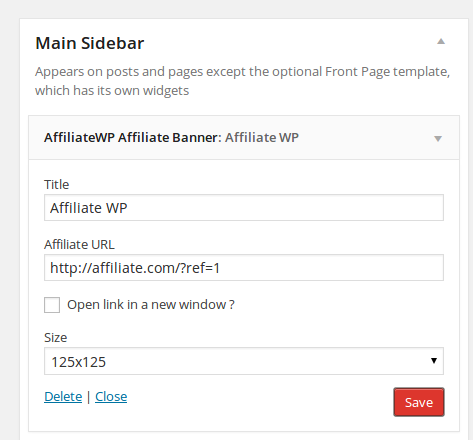Click the separator between Delete and Close

point(88,397)
